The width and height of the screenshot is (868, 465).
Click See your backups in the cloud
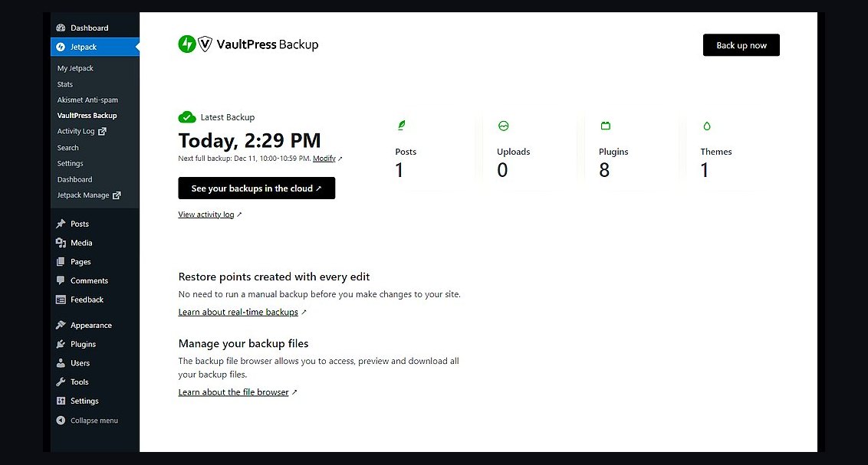[x=256, y=188]
